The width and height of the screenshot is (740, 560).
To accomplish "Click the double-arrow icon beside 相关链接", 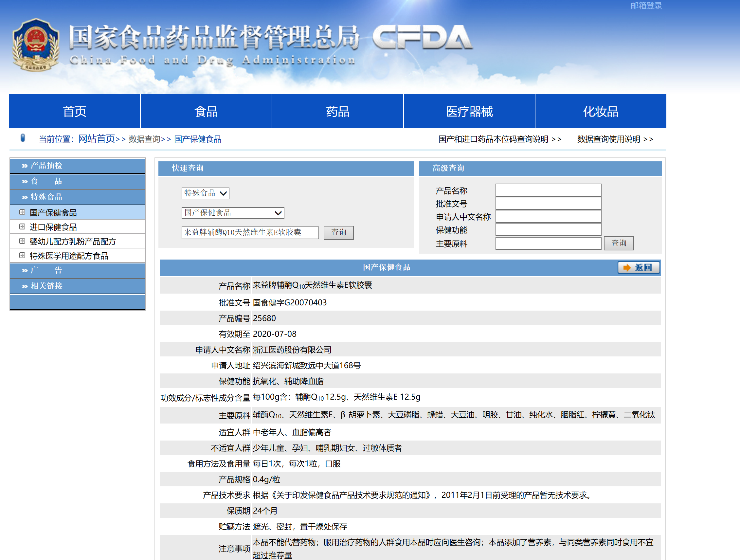I will [x=25, y=286].
